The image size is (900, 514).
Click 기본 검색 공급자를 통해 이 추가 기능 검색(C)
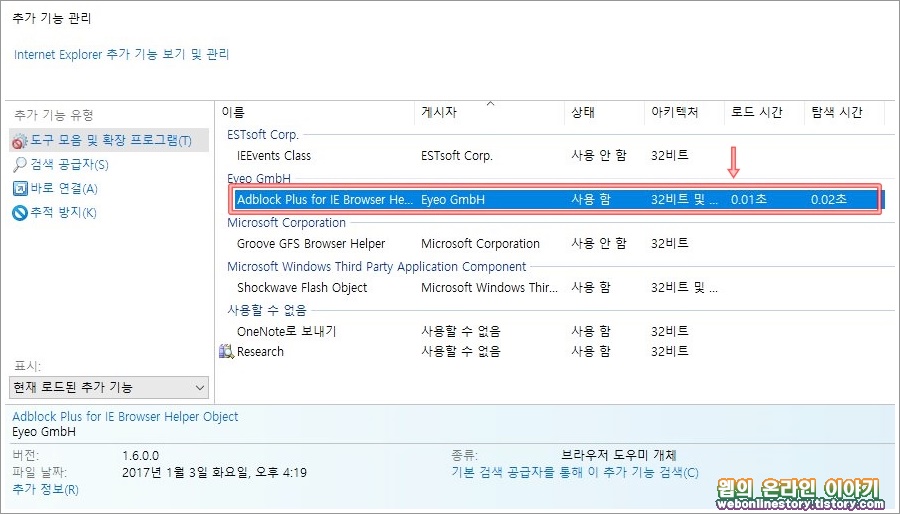pos(575,472)
